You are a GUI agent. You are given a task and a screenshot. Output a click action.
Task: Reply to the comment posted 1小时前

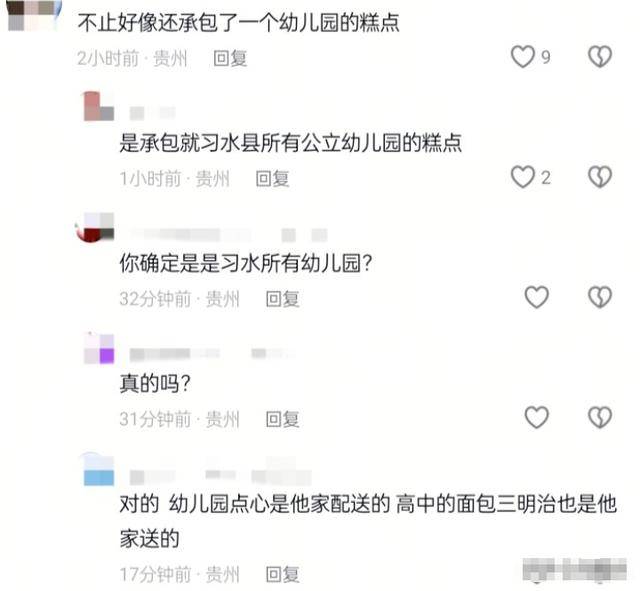[x=272, y=179]
